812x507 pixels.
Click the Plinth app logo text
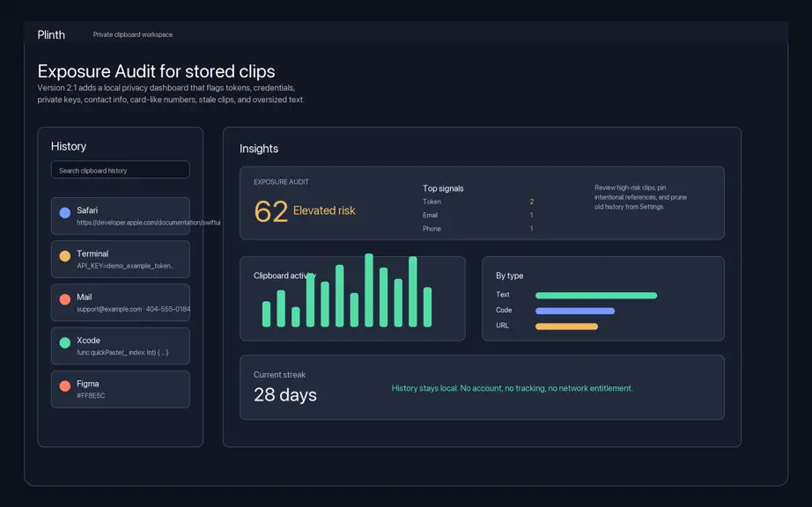click(51, 34)
